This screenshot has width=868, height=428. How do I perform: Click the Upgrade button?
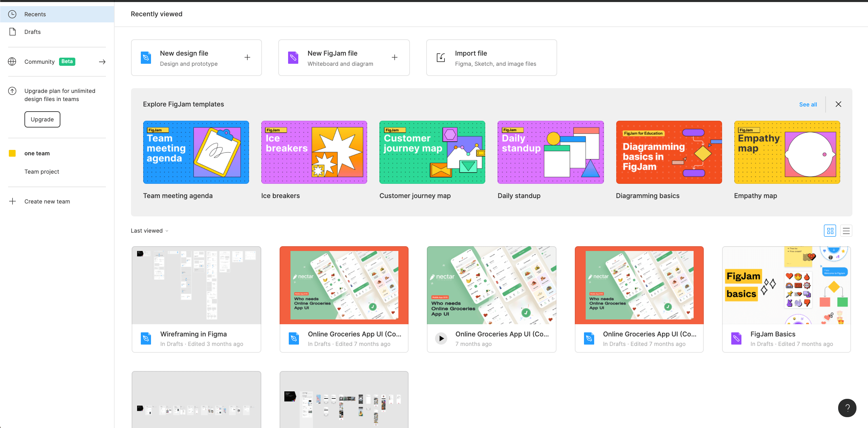(43, 119)
